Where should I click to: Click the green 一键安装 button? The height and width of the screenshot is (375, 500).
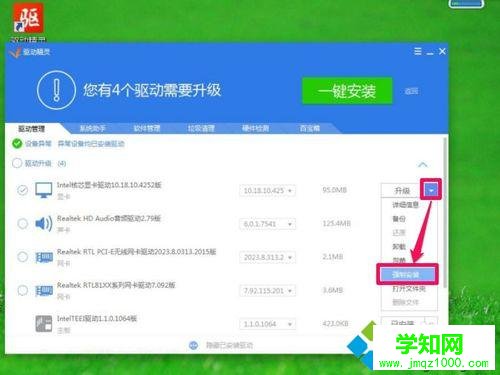click(347, 91)
